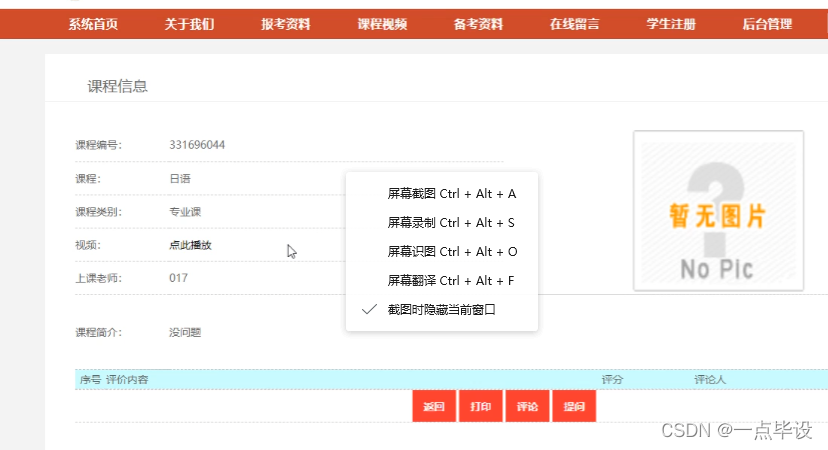This screenshot has height=450, width=828.
Task: Click the red 提问 button
Action: point(574,406)
